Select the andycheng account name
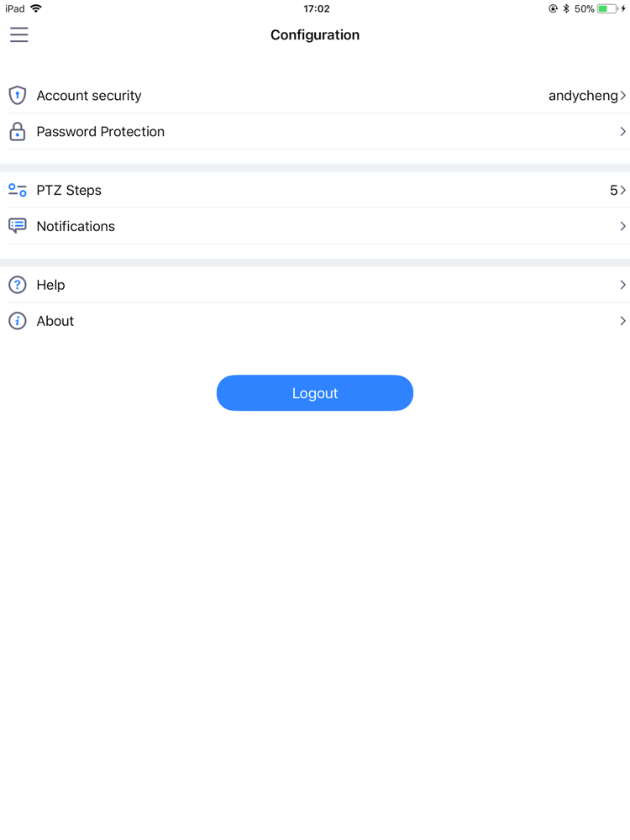The image size is (630, 840). point(583,96)
